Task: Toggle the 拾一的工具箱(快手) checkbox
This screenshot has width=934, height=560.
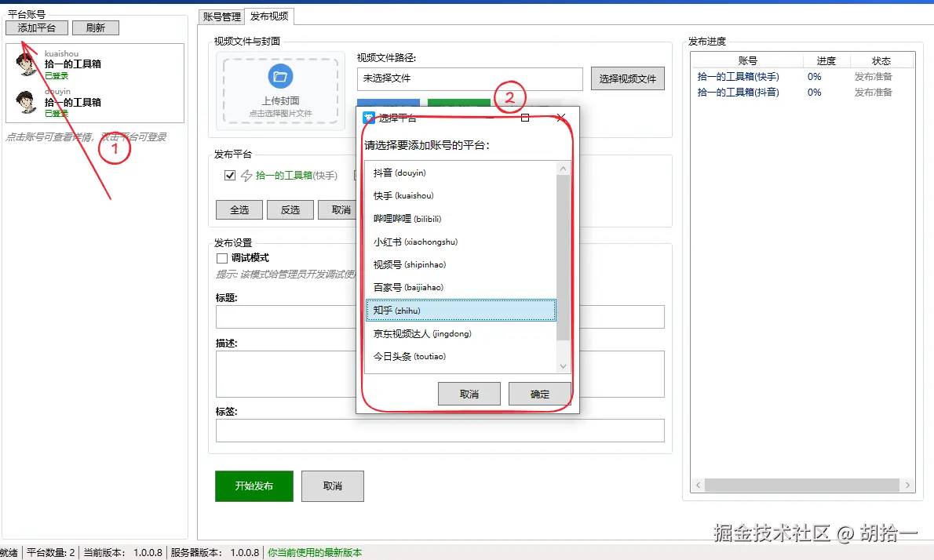Action: [x=230, y=175]
